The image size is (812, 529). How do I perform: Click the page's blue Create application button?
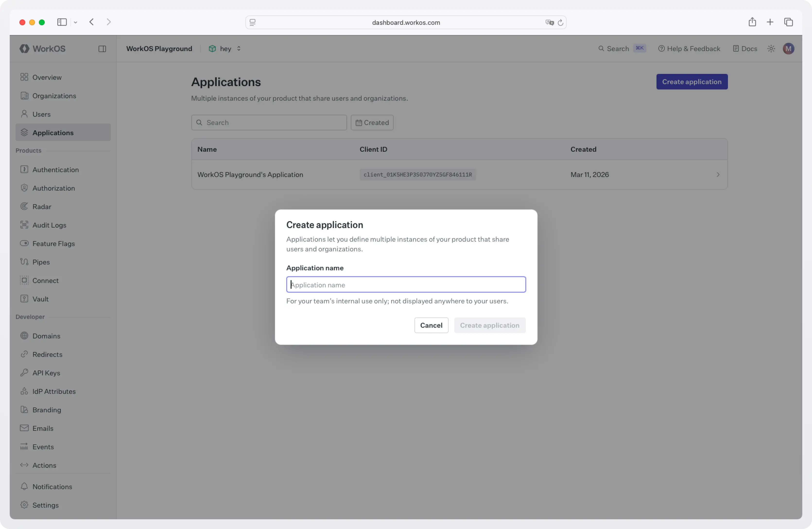click(692, 82)
